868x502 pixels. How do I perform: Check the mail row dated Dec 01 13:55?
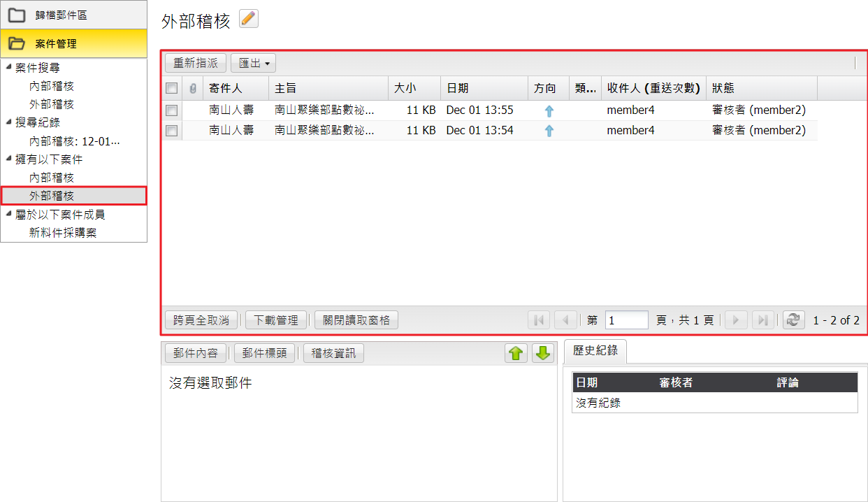171,110
